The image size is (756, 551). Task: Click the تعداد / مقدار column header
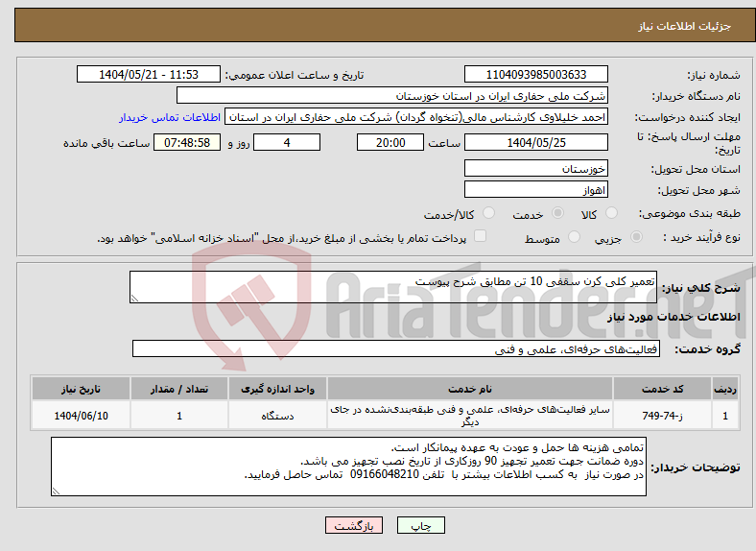[x=178, y=389]
